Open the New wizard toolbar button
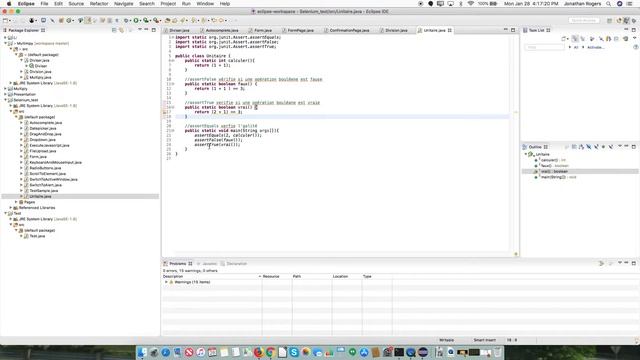The image size is (640, 360). [x=5, y=20]
